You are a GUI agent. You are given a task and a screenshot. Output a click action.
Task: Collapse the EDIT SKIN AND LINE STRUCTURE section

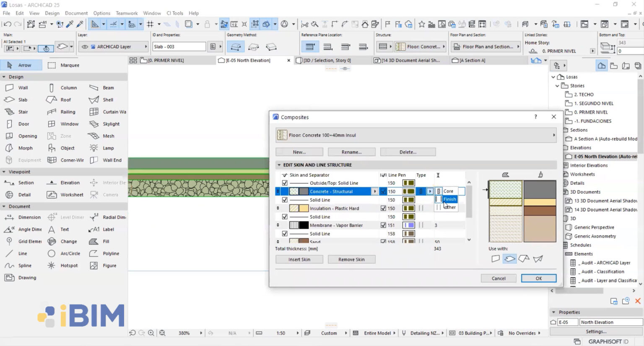click(x=279, y=165)
